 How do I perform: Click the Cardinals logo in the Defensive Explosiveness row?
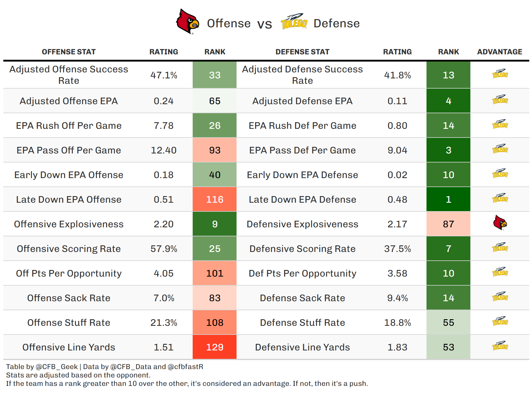pyautogui.click(x=500, y=223)
